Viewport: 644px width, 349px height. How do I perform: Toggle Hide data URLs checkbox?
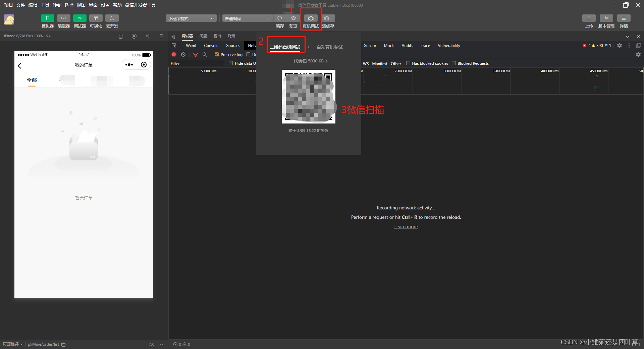(231, 63)
